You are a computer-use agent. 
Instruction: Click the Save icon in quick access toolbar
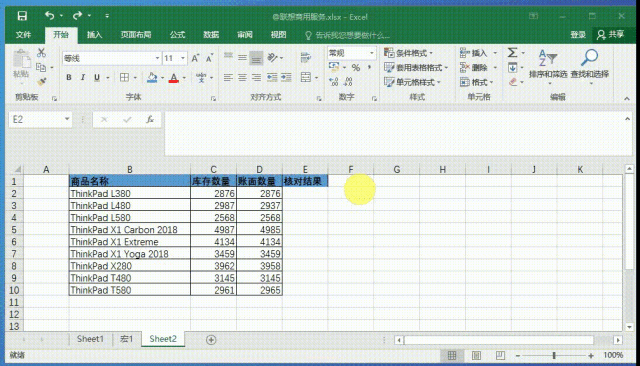tap(22, 16)
